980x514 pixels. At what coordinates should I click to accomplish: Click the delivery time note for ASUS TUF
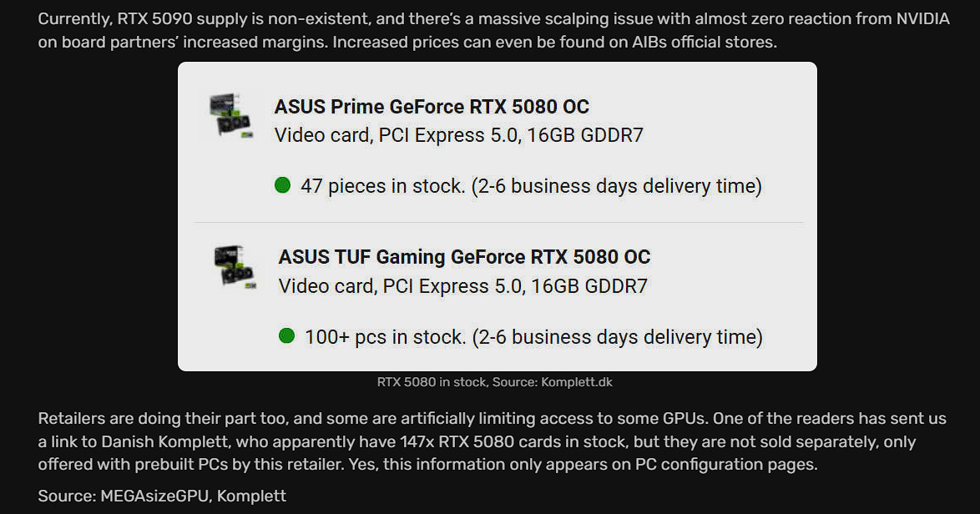click(617, 337)
